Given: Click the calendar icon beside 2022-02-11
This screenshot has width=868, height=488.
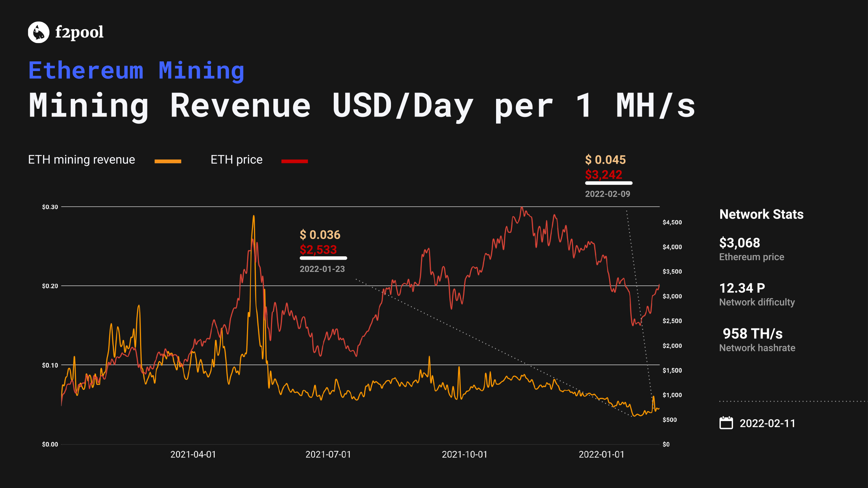Looking at the screenshot, I should pos(726,423).
